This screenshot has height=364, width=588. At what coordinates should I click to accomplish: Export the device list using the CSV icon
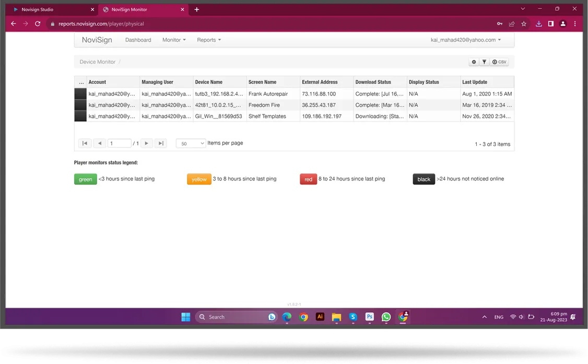(x=499, y=62)
